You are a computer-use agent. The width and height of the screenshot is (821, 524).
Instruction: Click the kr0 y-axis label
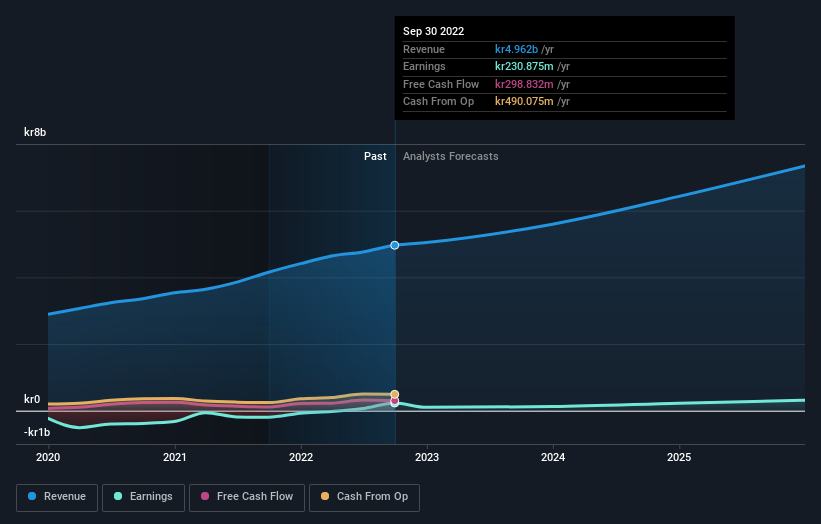tap(32, 399)
